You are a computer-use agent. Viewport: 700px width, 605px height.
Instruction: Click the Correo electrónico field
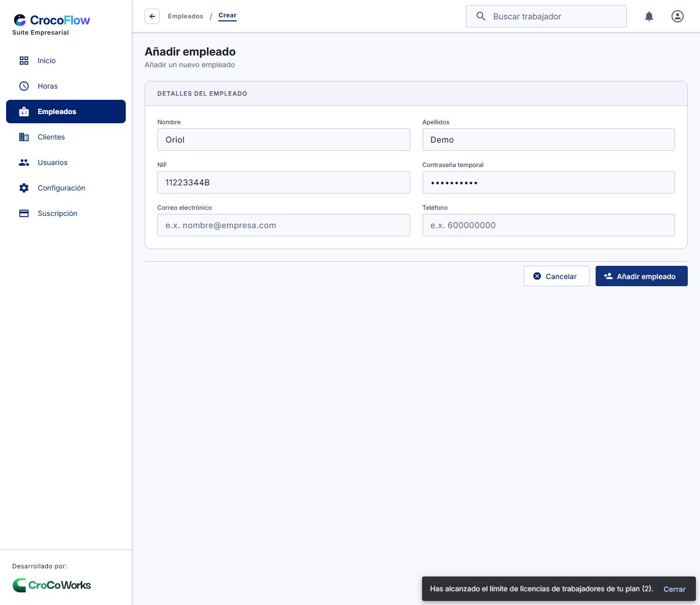click(284, 225)
